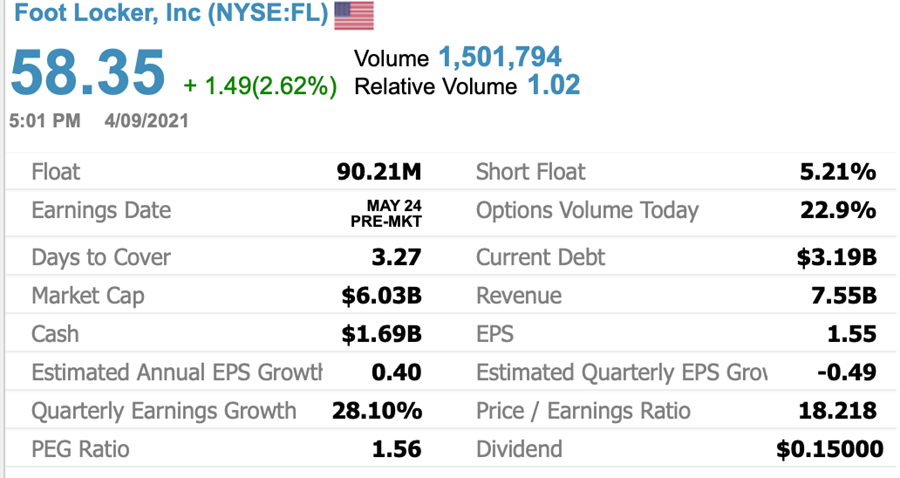Viewport: 900px width, 478px height.
Task: Select the Options Volume value 22.9%
Action: [838, 211]
